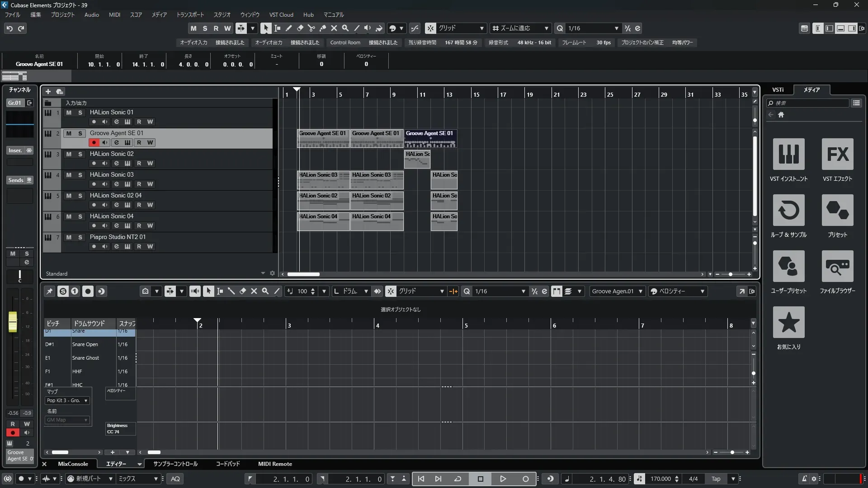
Task: Click the channel volume fader handle
Action: (x=13, y=321)
